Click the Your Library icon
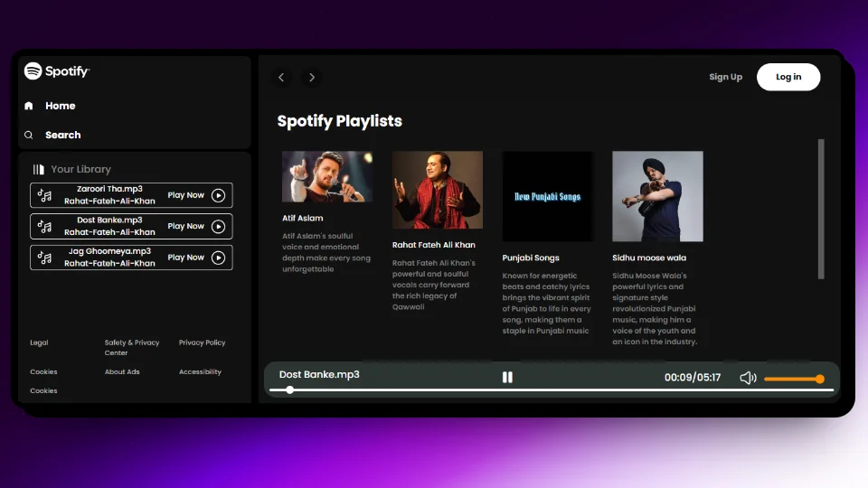The width and height of the screenshot is (868, 488). 38,169
